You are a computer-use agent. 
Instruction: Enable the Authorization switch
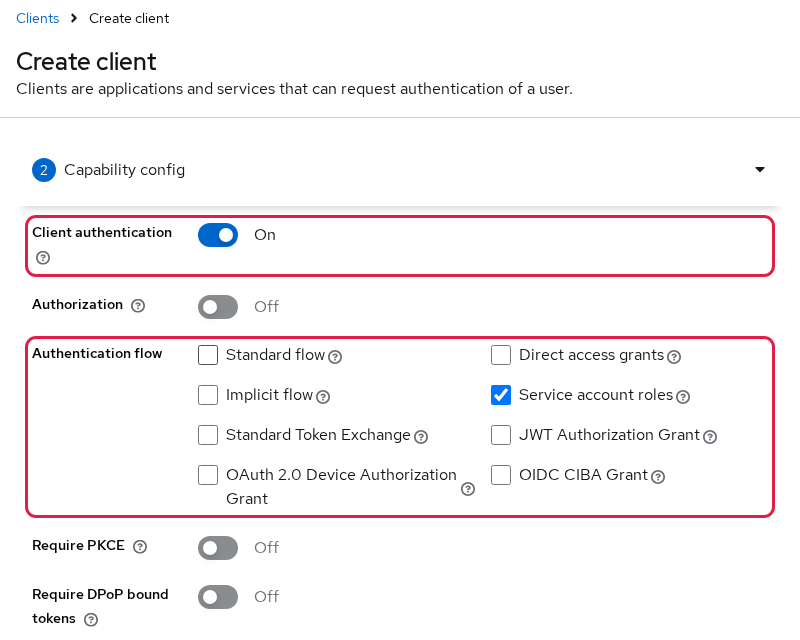click(218, 307)
